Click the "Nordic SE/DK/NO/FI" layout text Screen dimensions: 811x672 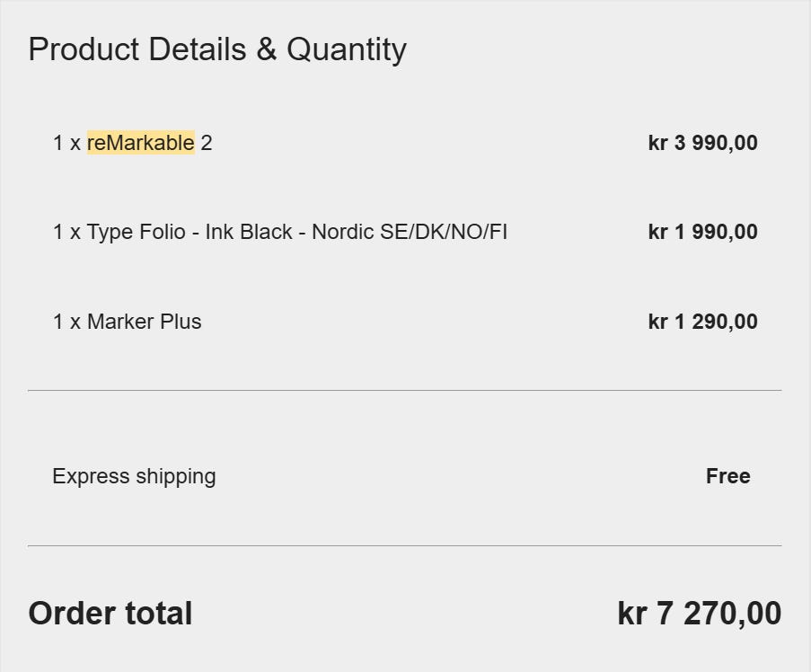(410, 232)
